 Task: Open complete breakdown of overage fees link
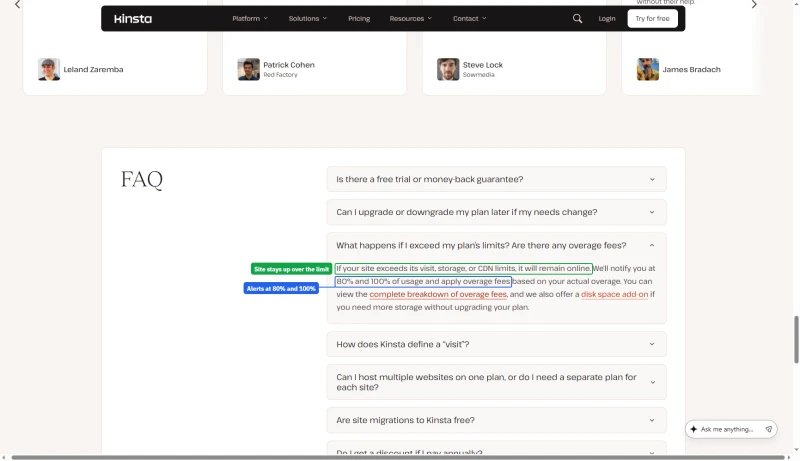pyautogui.click(x=438, y=294)
